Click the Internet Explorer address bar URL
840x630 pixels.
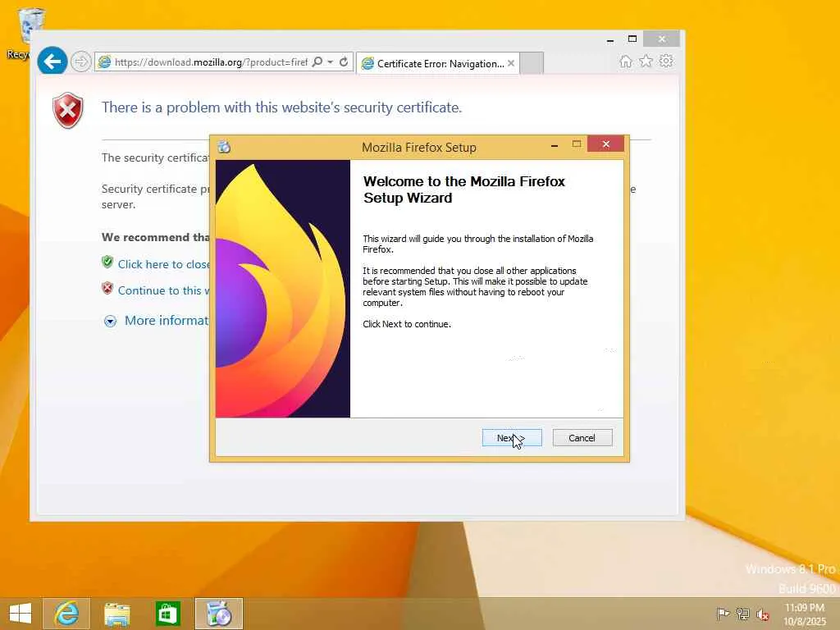[211, 62]
